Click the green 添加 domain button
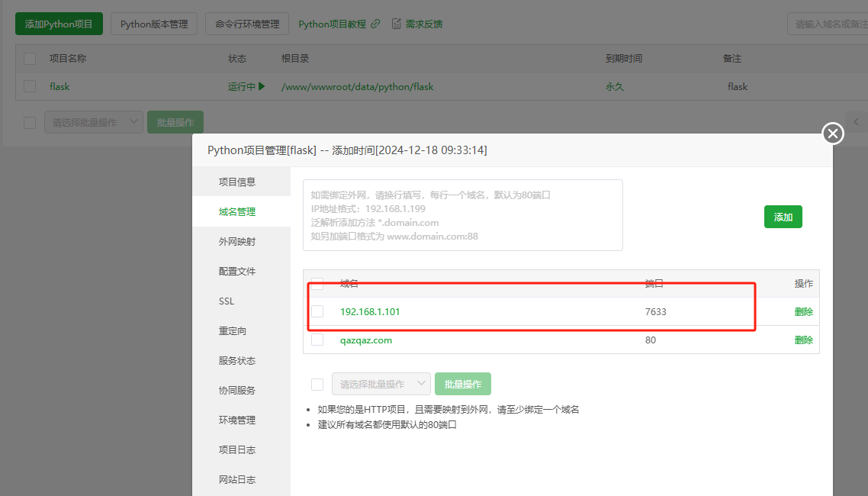The height and width of the screenshot is (496, 868). [783, 217]
